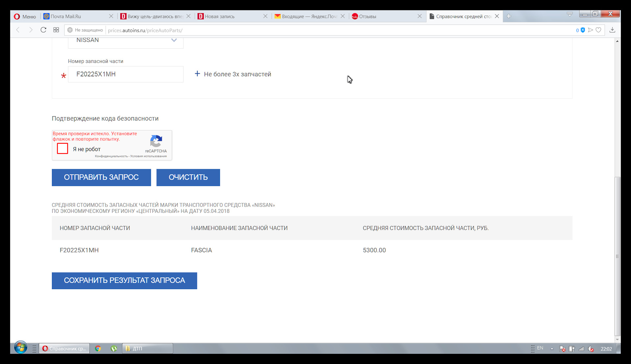Viewport: 631px width, 364px height.
Task: Reload the page with the refresh icon
Action: 43,30
